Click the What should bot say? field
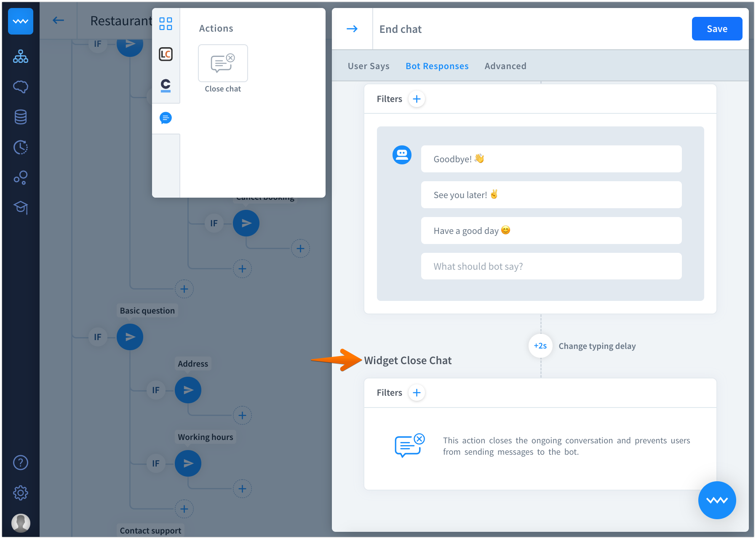The height and width of the screenshot is (539, 756). point(551,266)
